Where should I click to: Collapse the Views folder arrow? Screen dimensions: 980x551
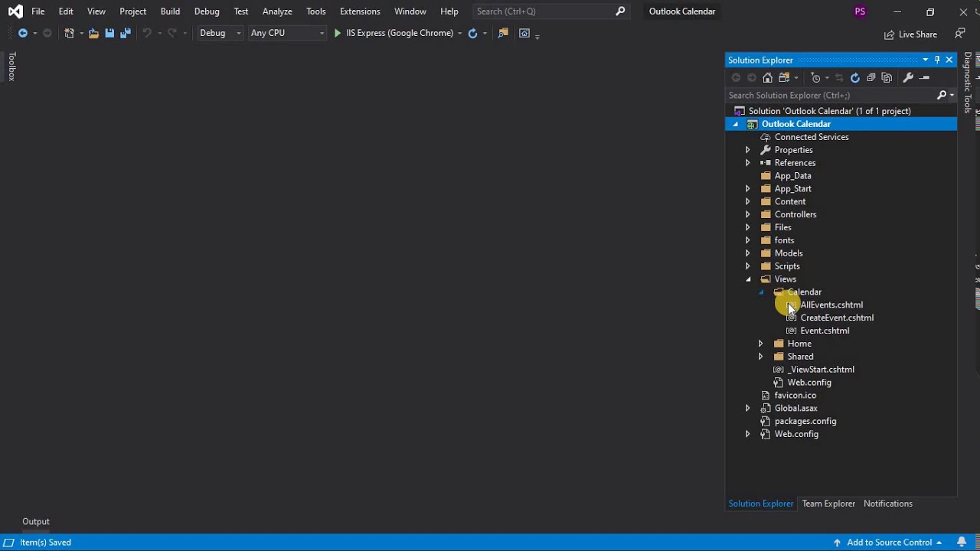pos(749,279)
